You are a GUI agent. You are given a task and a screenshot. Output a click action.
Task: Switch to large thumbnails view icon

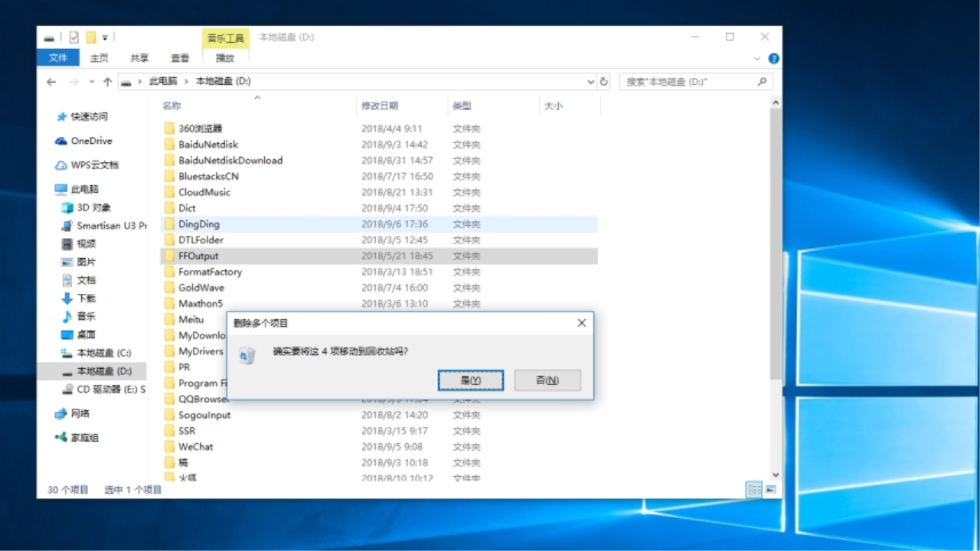tap(770, 489)
